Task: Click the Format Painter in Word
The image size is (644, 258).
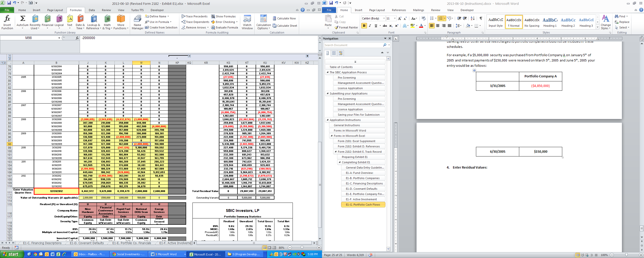Action: pyautogui.click(x=346, y=27)
